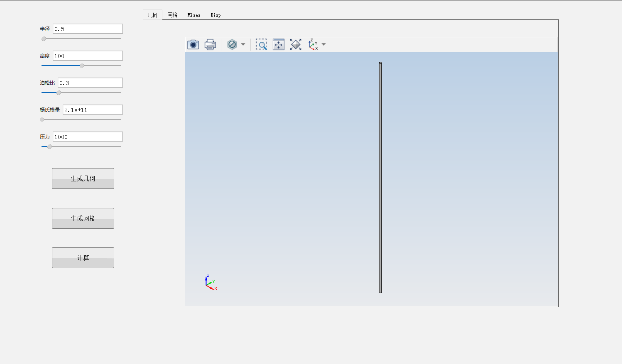Click the 杨氏模量 slider handle

(x=42, y=120)
